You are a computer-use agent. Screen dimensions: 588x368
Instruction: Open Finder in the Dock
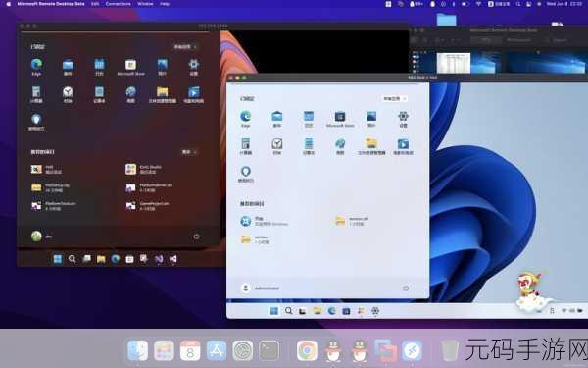pyautogui.click(x=138, y=350)
